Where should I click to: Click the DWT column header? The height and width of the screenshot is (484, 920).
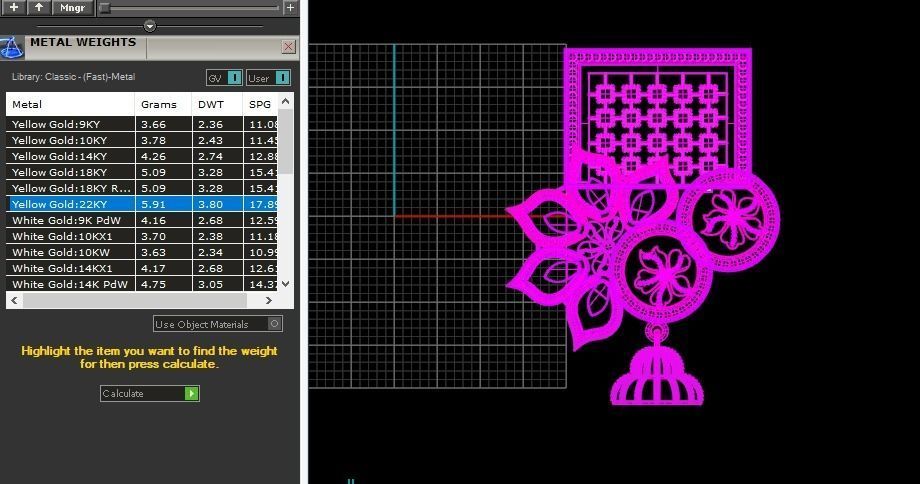click(217, 104)
